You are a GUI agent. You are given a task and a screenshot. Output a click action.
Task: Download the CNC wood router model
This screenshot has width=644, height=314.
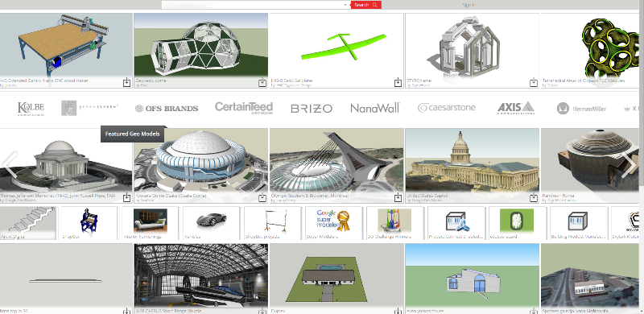click(x=127, y=83)
